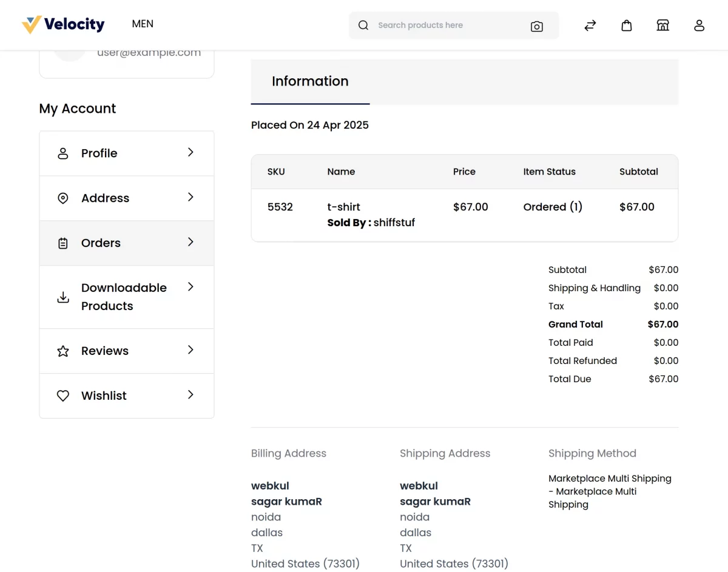The image size is (728, 572).
Task: Open the Wishlist page from sidebar
Action: coord(103,395)
